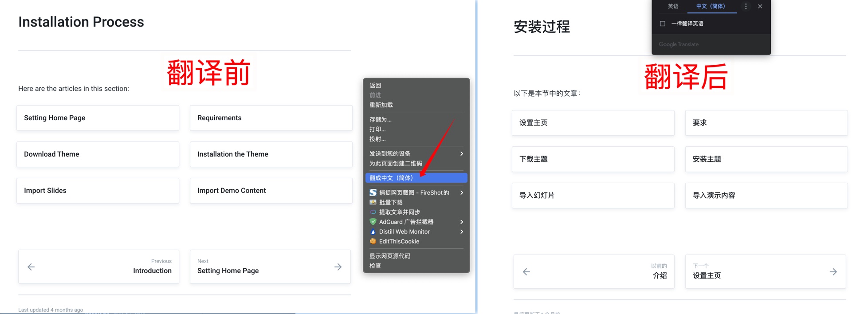The height and width of the screenshot is (314, 868).
Task: Switch to the 英语 tab in translate popup
Action: (673, 6)
